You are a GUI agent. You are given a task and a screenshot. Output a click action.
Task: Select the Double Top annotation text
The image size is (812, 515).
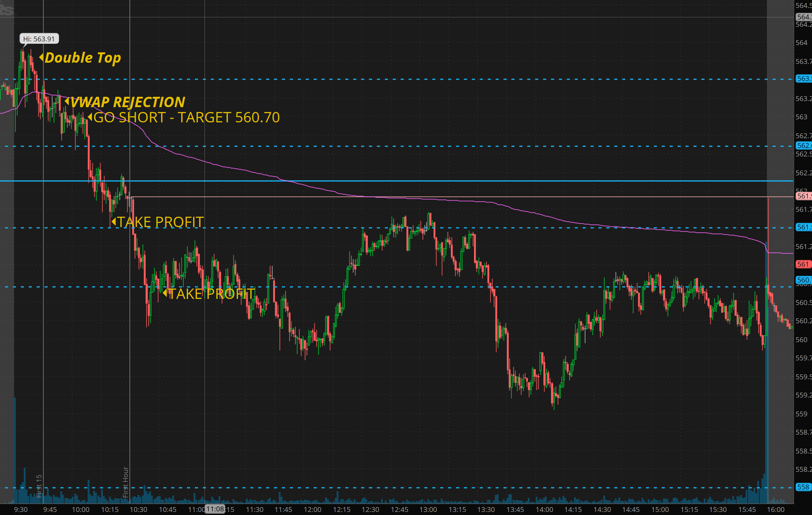coord(82,58)
